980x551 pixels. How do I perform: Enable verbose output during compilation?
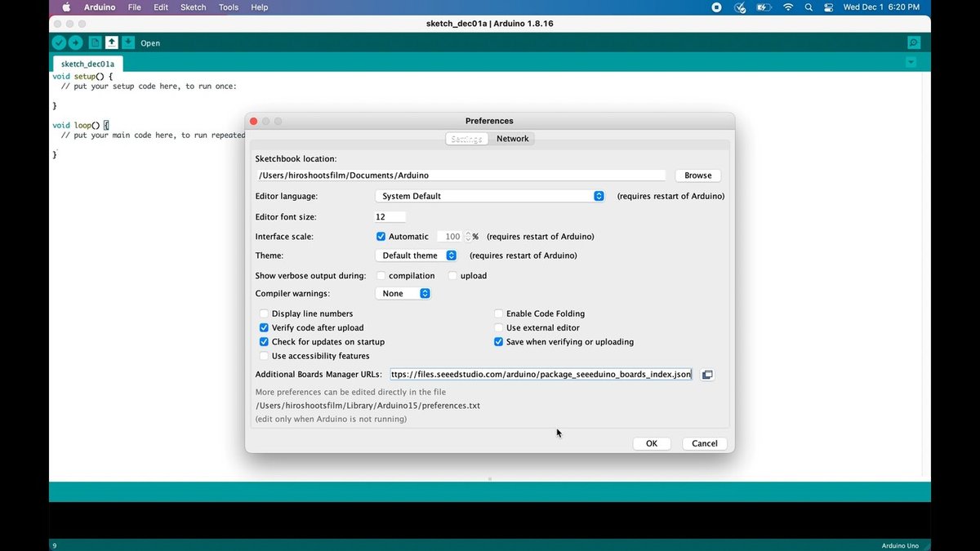pyautogui.click(x=381, y=276)
